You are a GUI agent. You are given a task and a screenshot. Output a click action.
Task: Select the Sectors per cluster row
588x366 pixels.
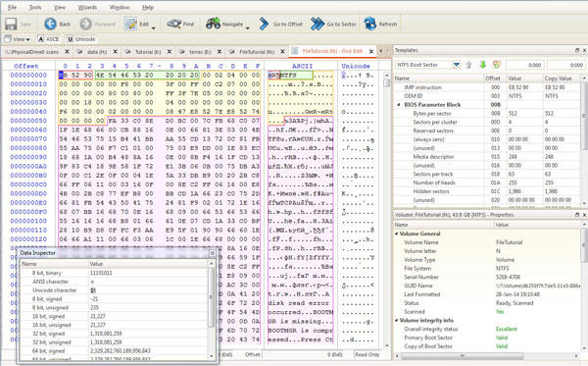coord(487,122)
